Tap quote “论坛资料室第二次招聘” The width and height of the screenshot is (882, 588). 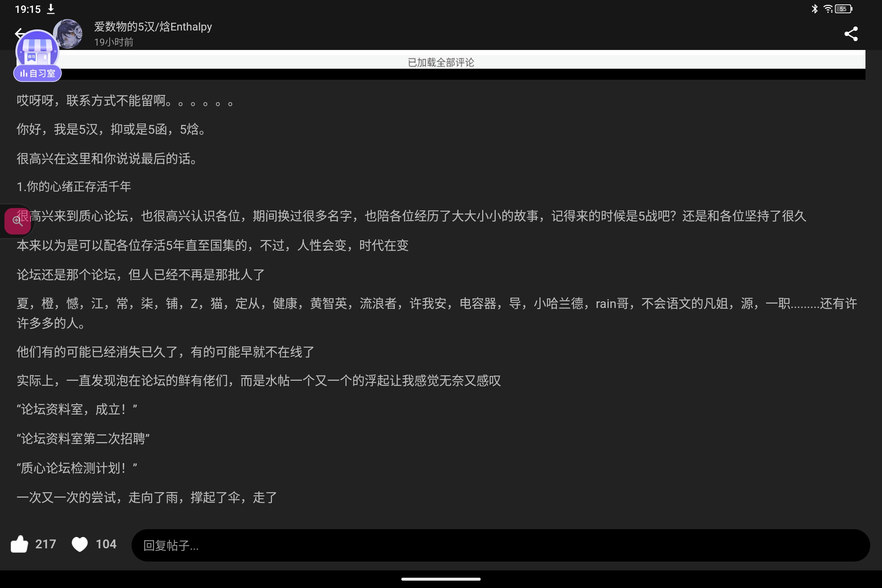click(83, 438)
